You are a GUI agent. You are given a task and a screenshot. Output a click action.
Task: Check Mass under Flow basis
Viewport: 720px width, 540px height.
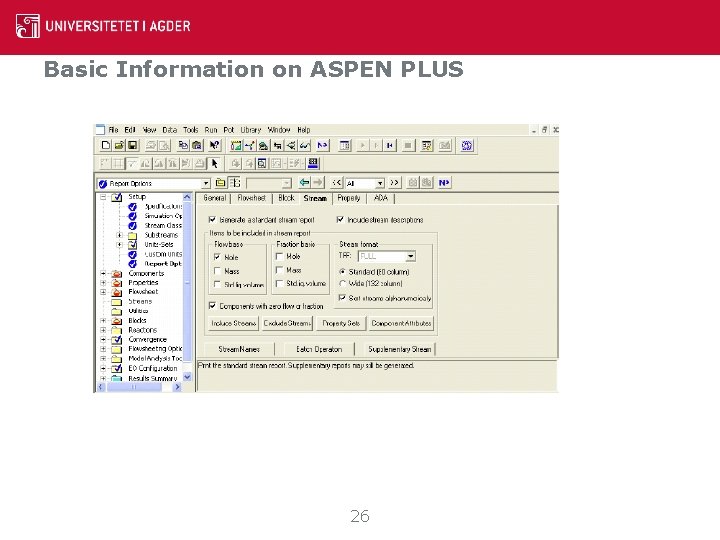tap(218, 271)
